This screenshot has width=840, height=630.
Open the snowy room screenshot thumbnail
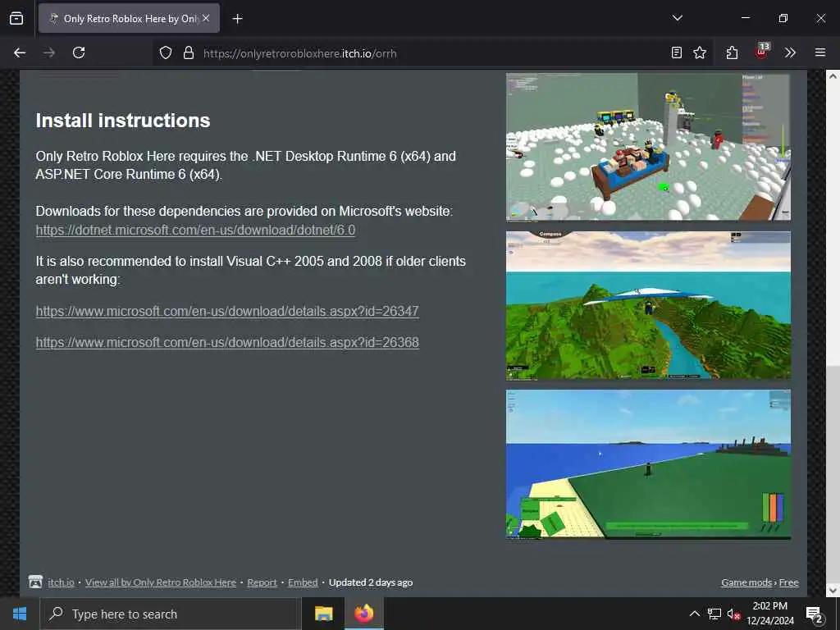pyautogui.click(x=648, y=147)
